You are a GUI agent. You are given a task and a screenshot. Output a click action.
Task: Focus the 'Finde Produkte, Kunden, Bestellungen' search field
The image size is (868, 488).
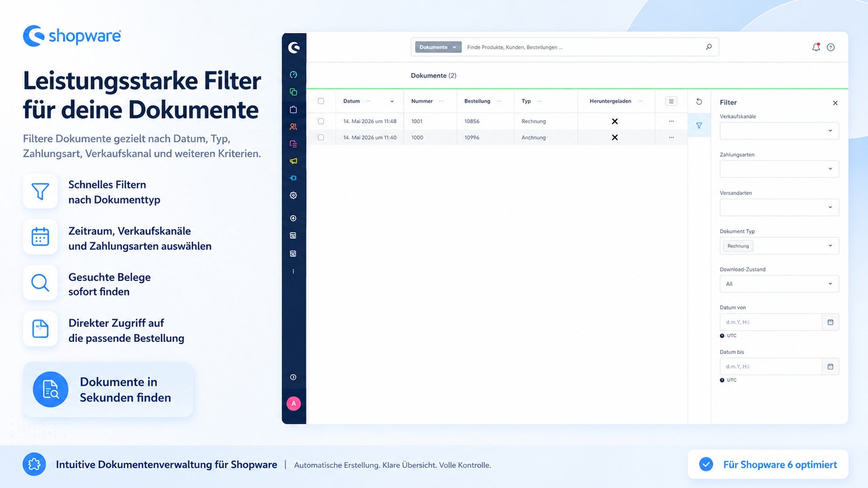click(x=583, y=47)
